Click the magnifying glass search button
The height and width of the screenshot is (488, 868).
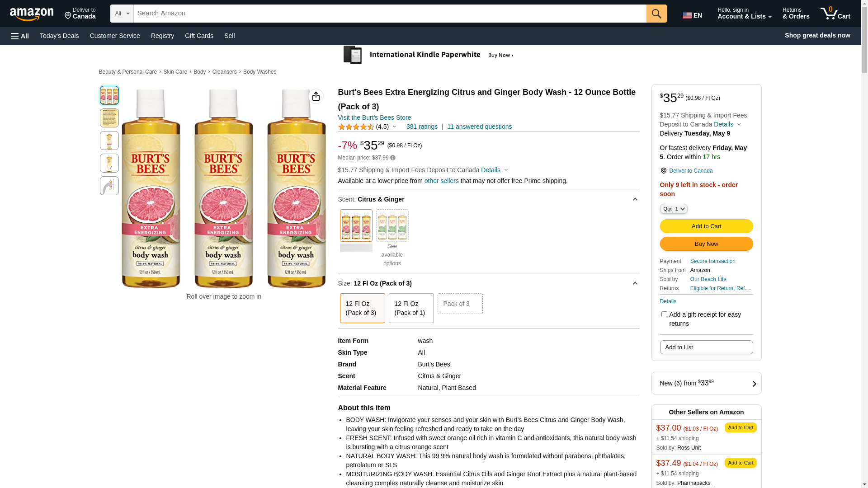click(656, 14)
